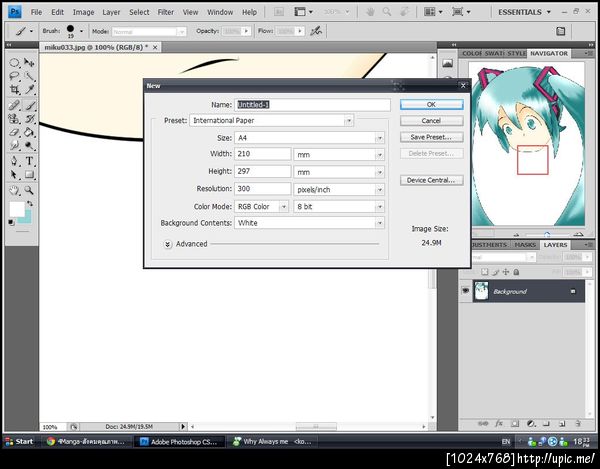Select the Brush tool in toolbox
The height and width of the screenshot is (469, 600).
29,105
